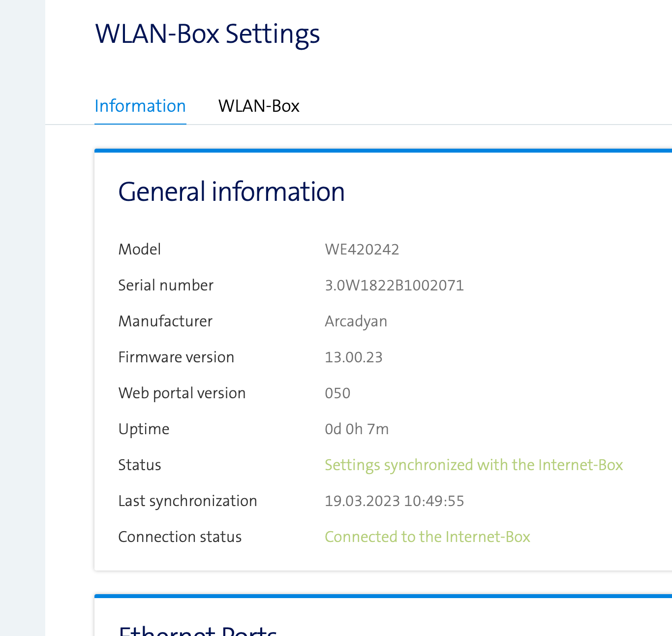
Task: Click the WLAN-Box Settings page title
Action: [207, 34]
